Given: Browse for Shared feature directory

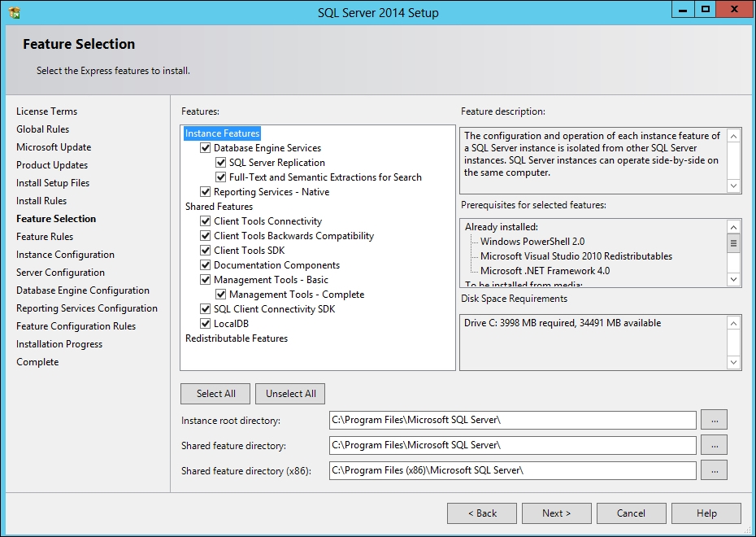Looking at the screenshot, I should tap(714, 445).
